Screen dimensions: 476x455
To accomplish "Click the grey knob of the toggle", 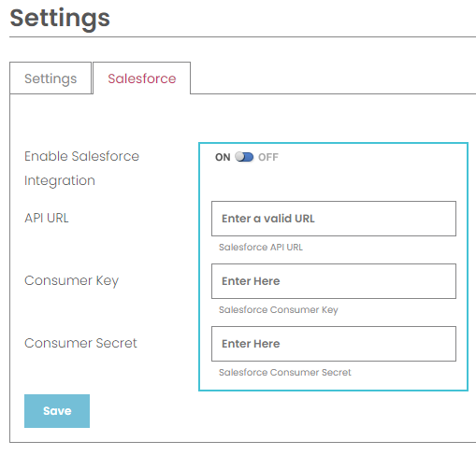I will (x=240, y=156).
